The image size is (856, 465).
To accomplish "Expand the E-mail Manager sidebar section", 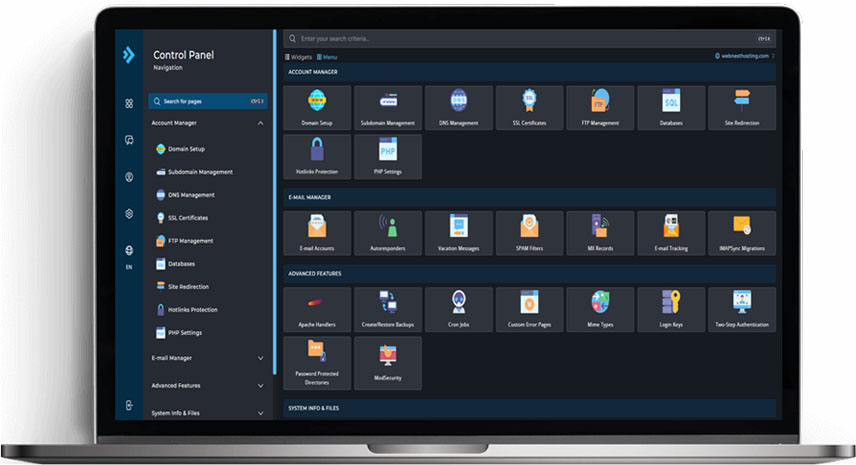I will (x=207, y=358).
